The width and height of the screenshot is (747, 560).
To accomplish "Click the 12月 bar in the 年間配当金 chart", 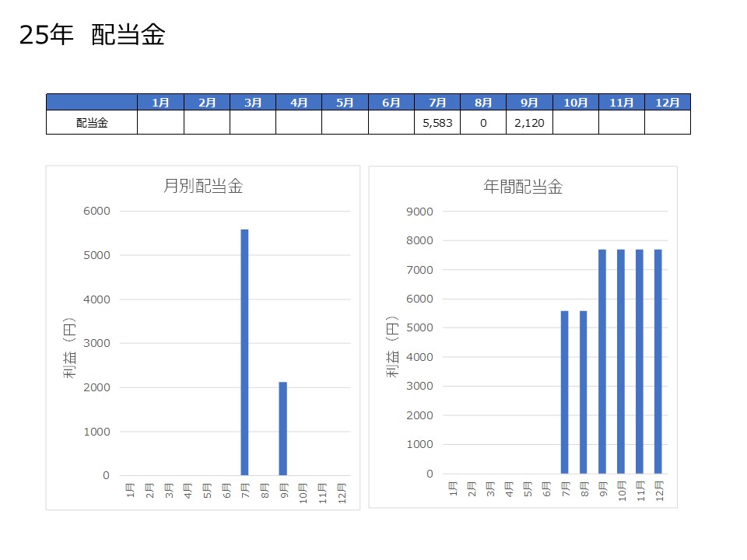I will (658, 361).
